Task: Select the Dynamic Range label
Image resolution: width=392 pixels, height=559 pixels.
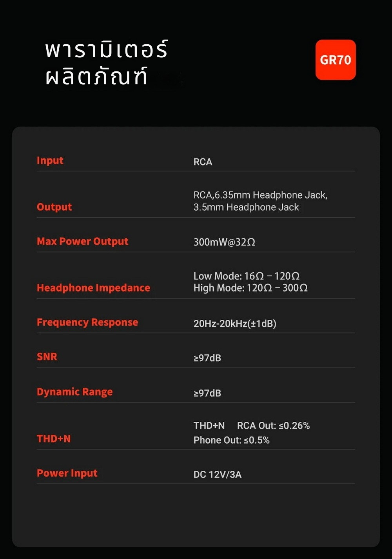Action: (74, 392)
